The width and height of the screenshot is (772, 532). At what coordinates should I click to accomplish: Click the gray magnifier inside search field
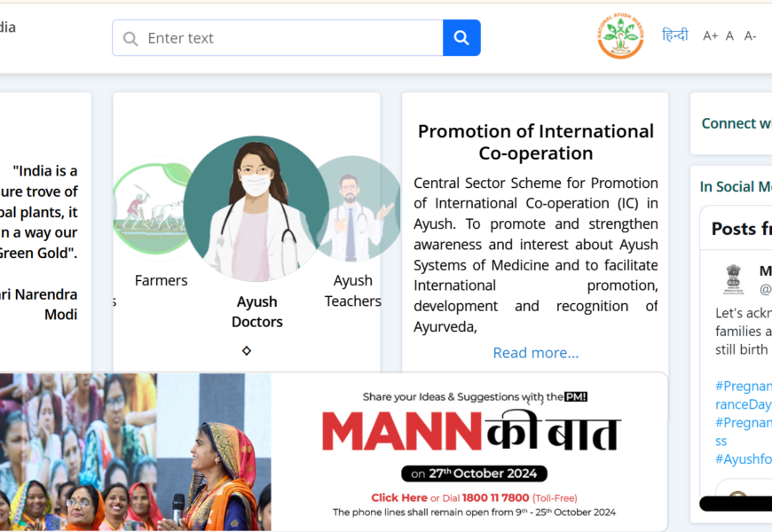130,38
